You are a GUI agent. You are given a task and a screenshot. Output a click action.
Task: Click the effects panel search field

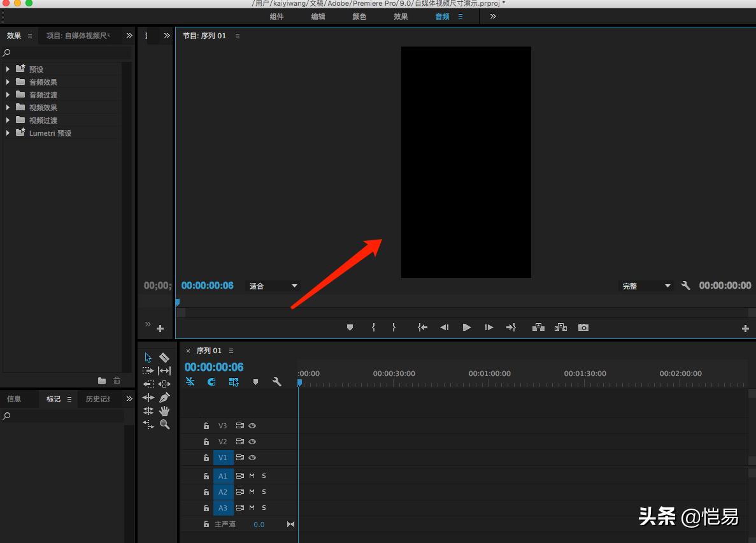click(x=67, y=53)
